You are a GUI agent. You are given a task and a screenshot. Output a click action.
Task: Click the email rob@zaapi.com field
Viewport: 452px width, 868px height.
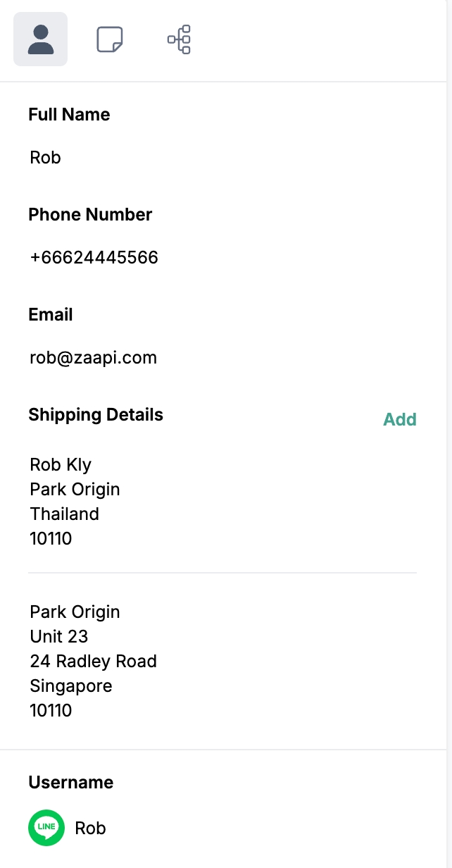click(x=93, y=357)
